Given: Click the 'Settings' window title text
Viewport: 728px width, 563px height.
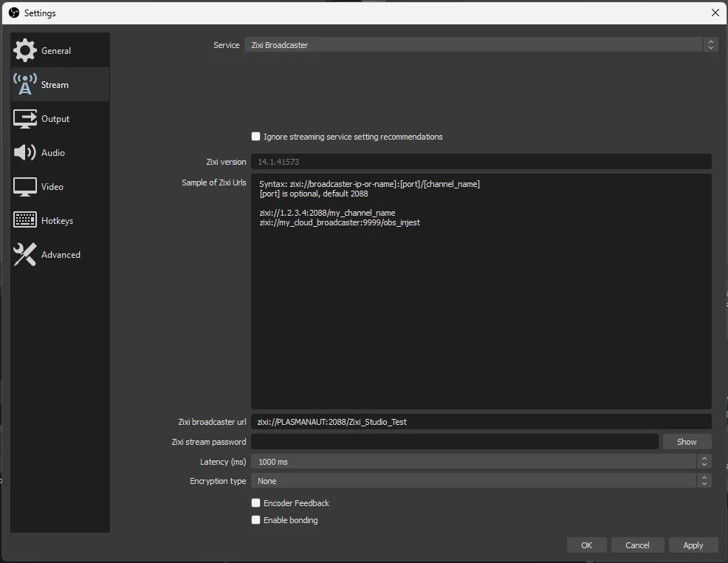Looking at the screenshot, I should pyautogui.click(x=40, y=13).
